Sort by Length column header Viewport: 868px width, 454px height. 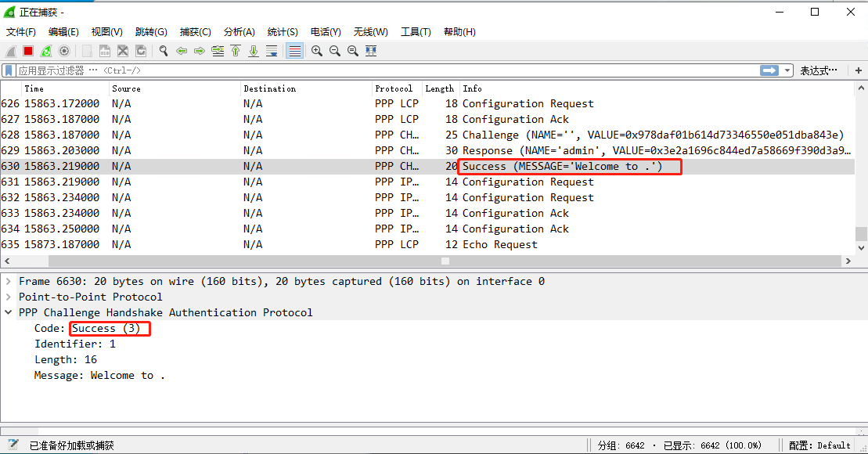click(441, 88)
